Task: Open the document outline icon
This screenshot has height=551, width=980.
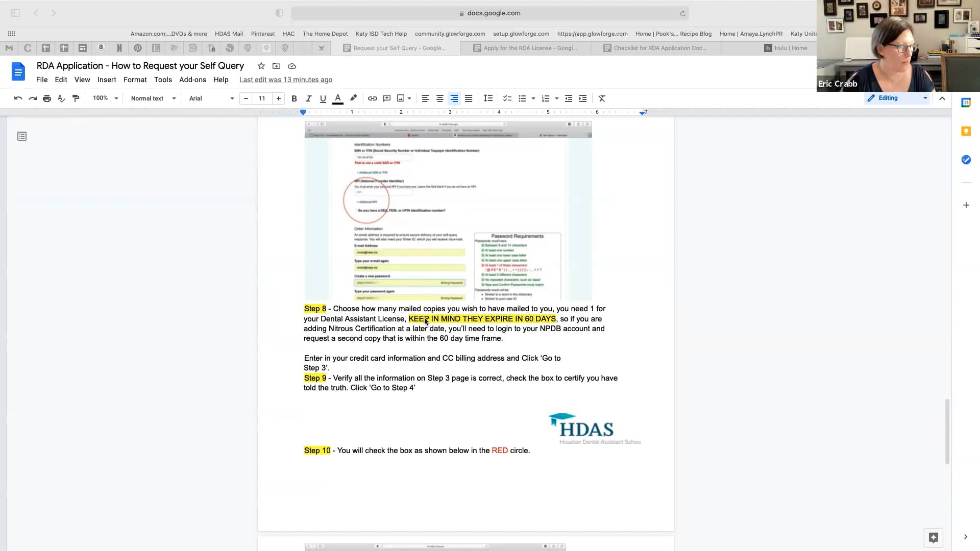Action: [21, 136]
